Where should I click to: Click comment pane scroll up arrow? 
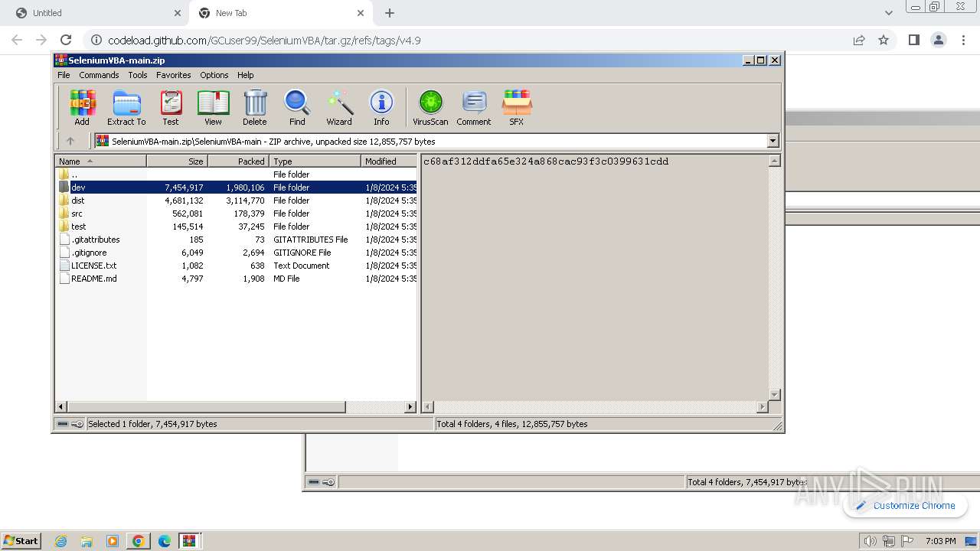774,161
